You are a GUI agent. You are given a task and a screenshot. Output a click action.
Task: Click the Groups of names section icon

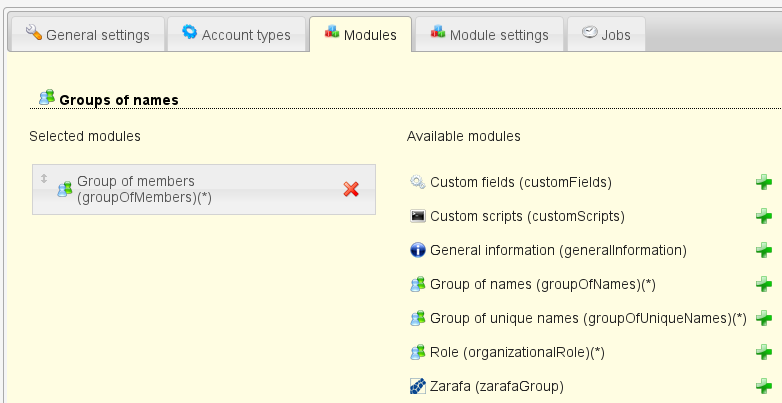(46, 98)
